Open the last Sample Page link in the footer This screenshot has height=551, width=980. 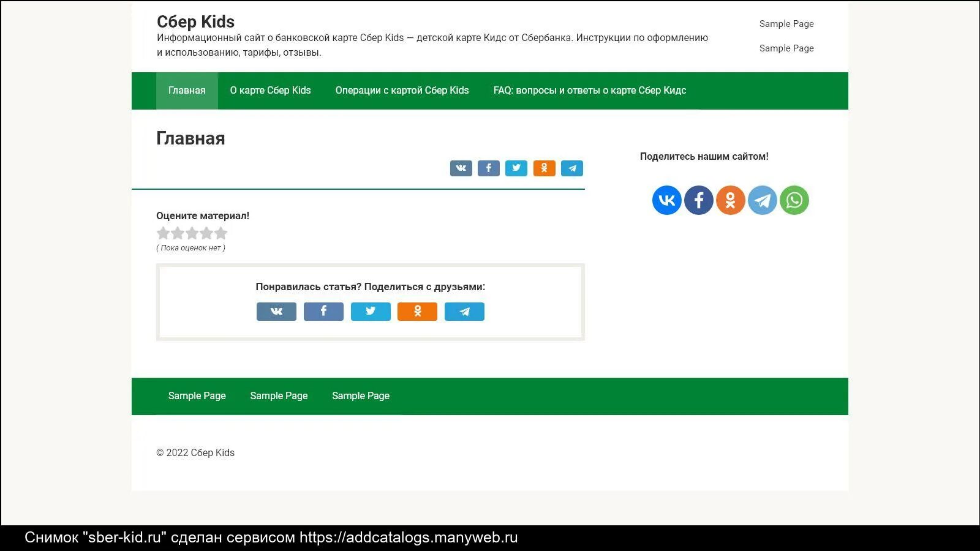[x=361, y=396]
